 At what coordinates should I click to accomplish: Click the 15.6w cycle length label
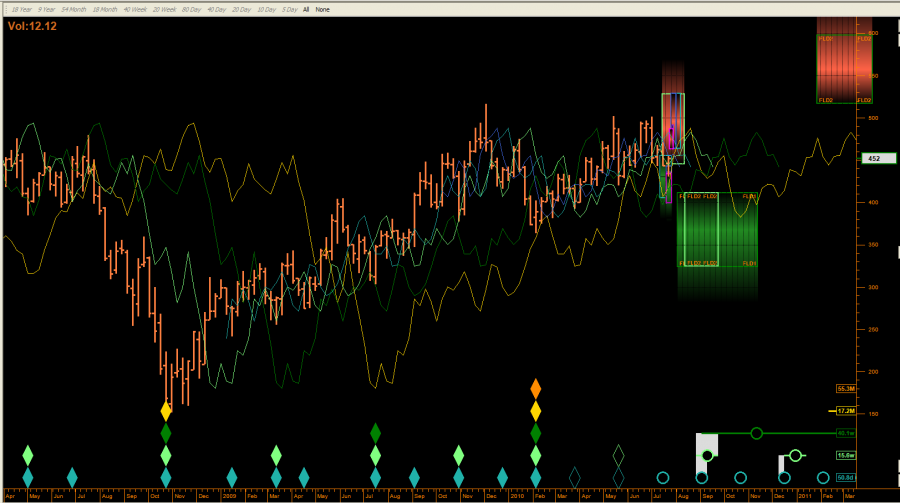(845, 455)
